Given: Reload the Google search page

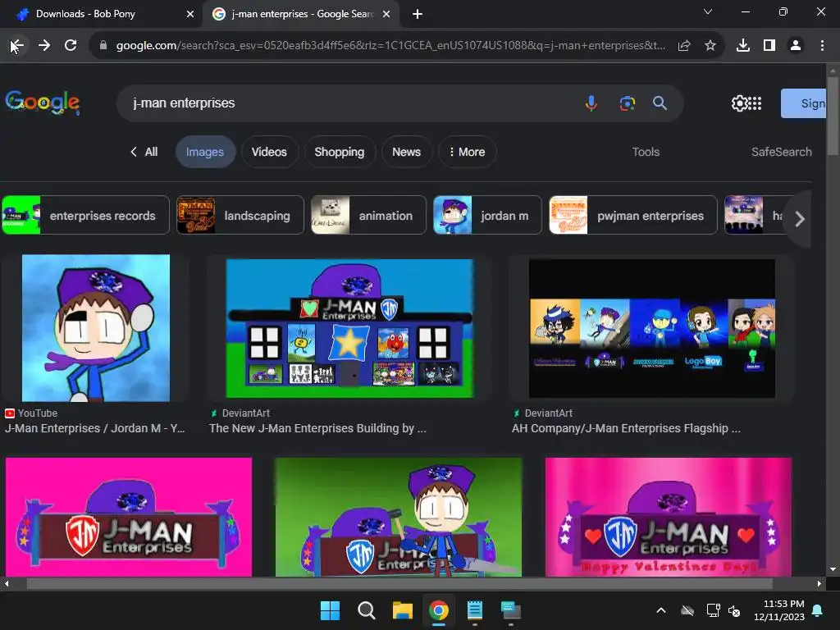Looking at the screenshot, I should coord(71,46).
